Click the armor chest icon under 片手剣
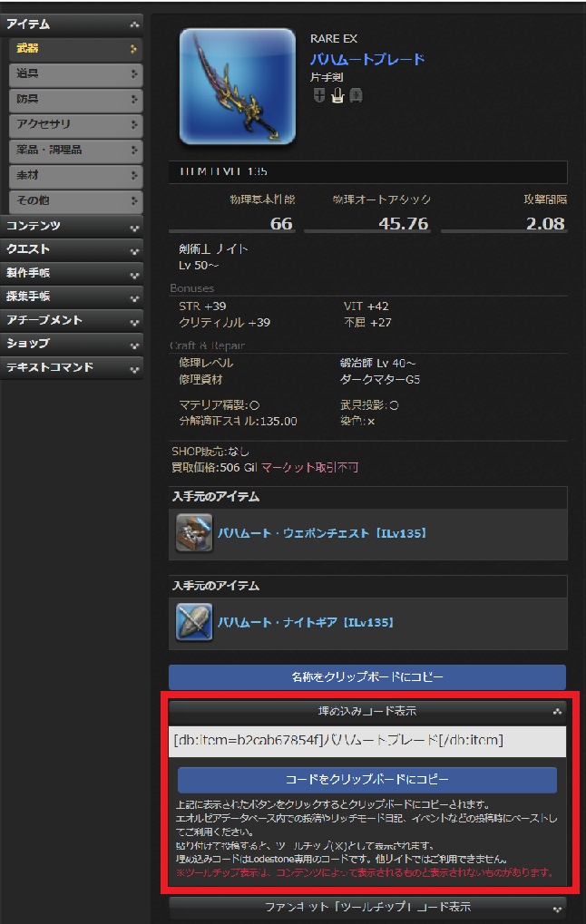The height and width of the screenshot is (924, 586). (x=356, y=95)
